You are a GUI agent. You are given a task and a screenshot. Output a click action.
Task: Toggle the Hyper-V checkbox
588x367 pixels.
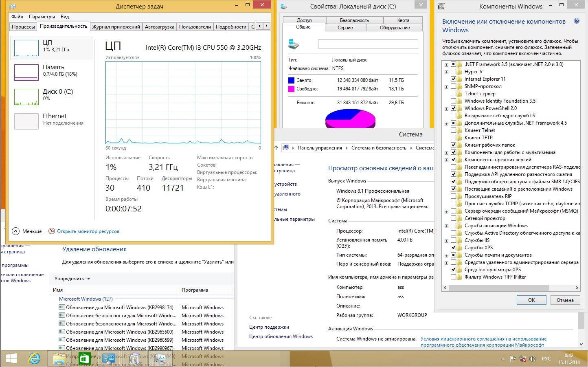click(x=453, y=72)
